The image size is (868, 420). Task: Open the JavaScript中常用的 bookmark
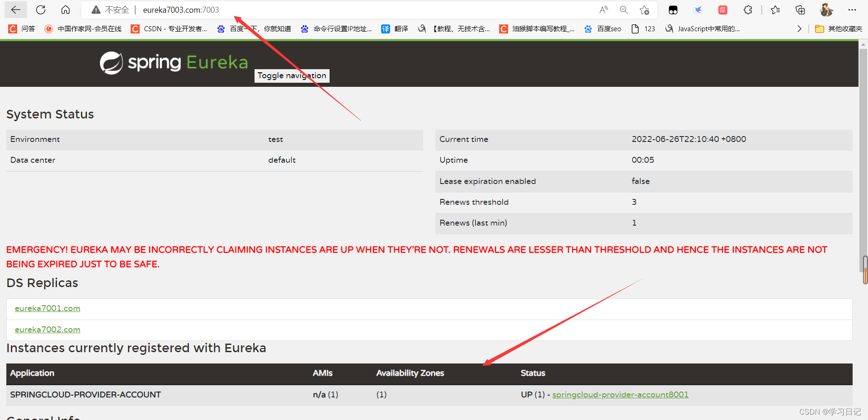pos(703,29)
